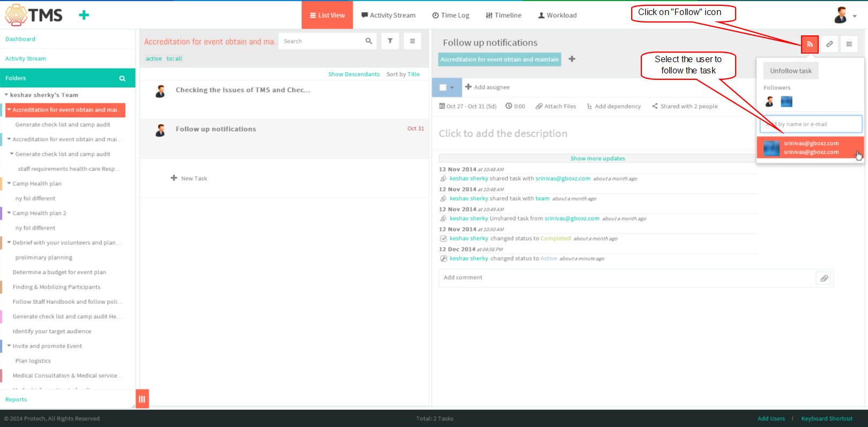
Task: Click Show more updates link
Action: [x=597, y=159]
